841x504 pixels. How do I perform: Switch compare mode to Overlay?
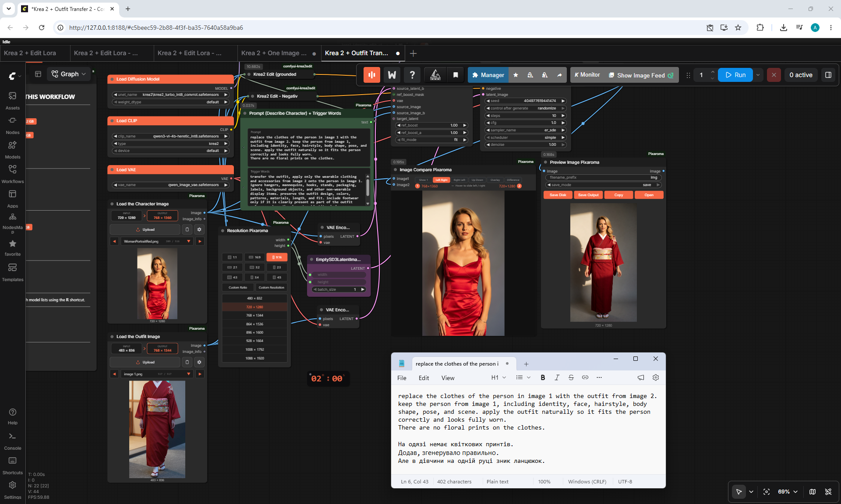point(495,180)
